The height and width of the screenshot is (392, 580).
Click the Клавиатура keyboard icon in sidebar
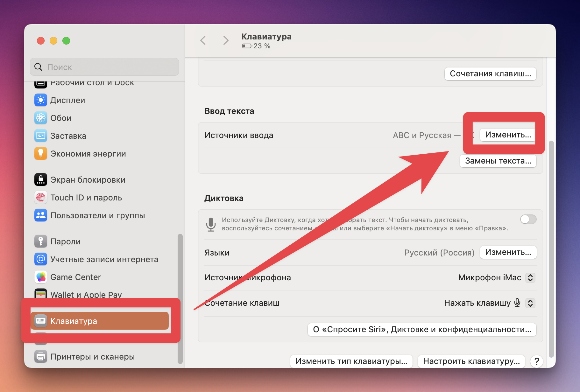click(41, 321)
